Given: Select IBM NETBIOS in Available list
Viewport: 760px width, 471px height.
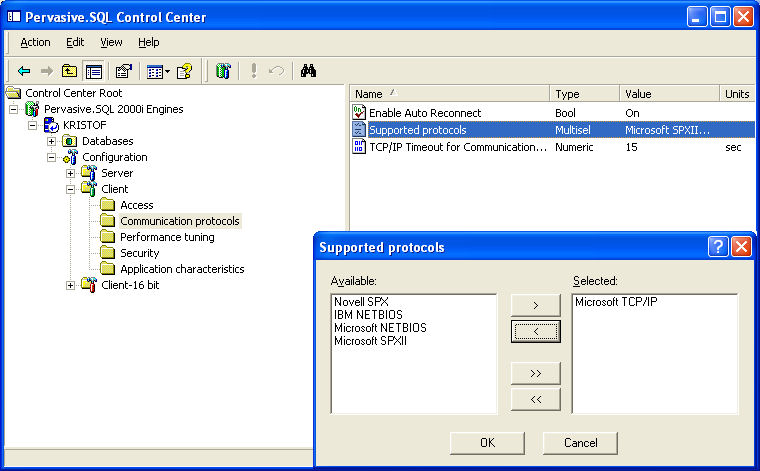Looking at the screenshot, I should (x=368, y=314).
